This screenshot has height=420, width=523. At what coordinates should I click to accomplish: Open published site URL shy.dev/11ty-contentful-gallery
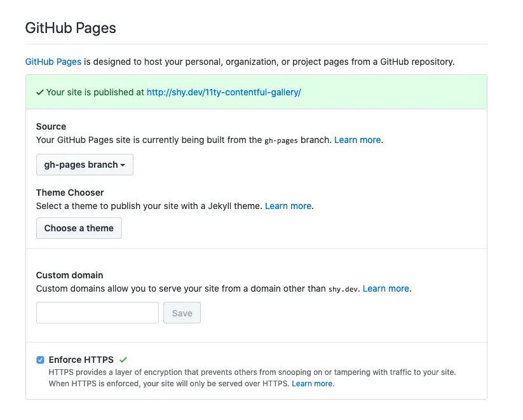tap(224, 92)
